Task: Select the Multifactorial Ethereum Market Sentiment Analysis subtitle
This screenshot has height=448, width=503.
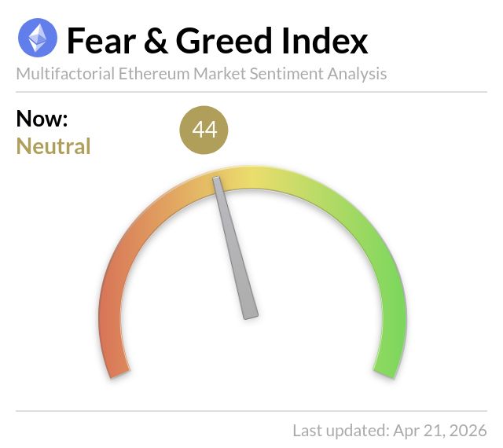Action: click(201, 75)
